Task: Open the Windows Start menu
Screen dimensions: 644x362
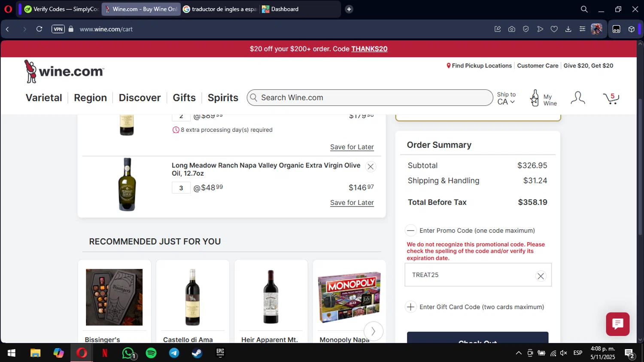Action: click(12, 353)
